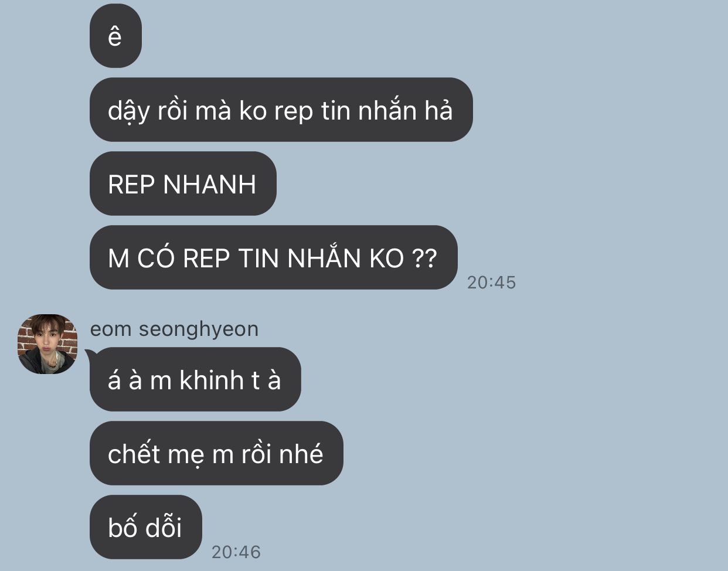Tap the "REP NHANH" message bubble

click(x=183, y=183)
